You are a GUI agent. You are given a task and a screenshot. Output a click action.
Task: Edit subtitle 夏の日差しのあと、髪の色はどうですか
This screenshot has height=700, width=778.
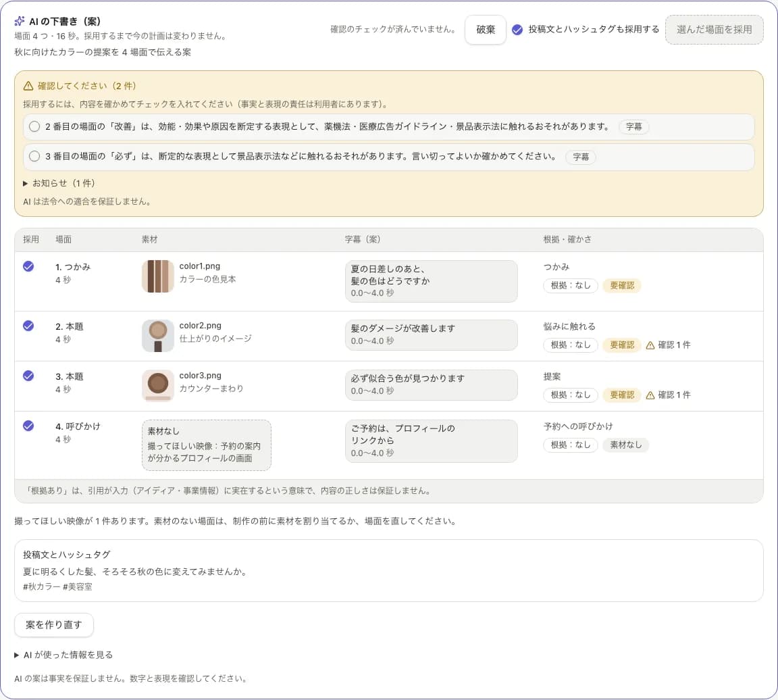[431, 281]
